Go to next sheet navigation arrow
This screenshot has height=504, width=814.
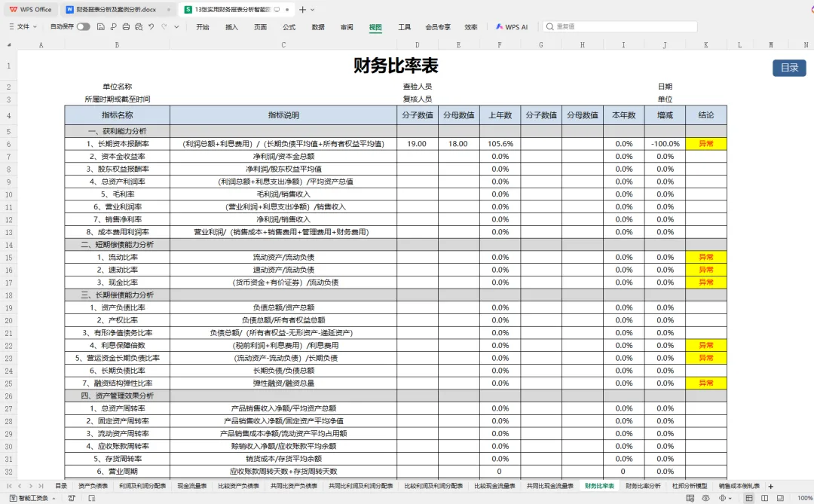pos(31,487)
